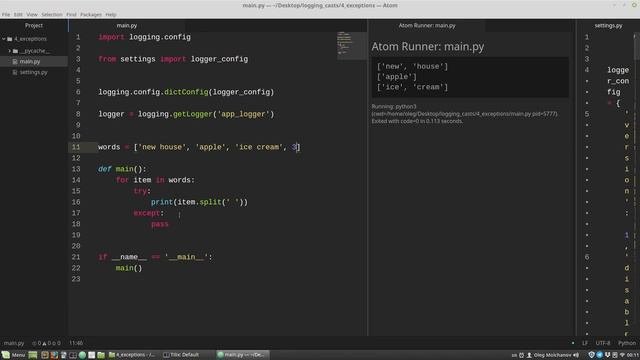Screen dimensions: 640x360
Task: Open the Menu button in the taskbar
Action: click(x=13, y=355)
